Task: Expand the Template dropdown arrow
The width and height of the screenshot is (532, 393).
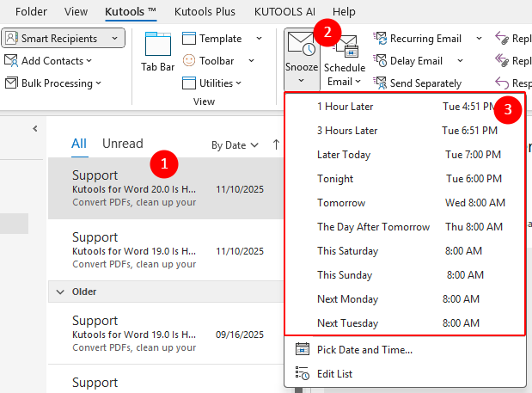Action: click(260, 39)
